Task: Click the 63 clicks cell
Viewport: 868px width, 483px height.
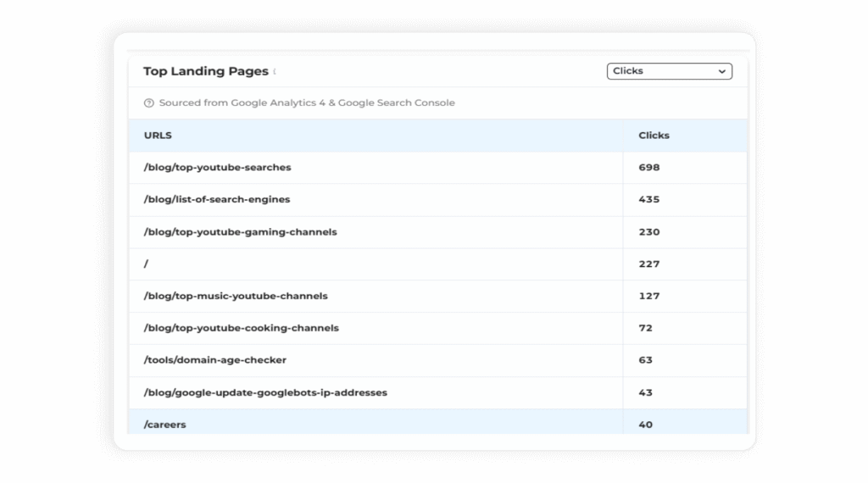Action: coord(645,360)
